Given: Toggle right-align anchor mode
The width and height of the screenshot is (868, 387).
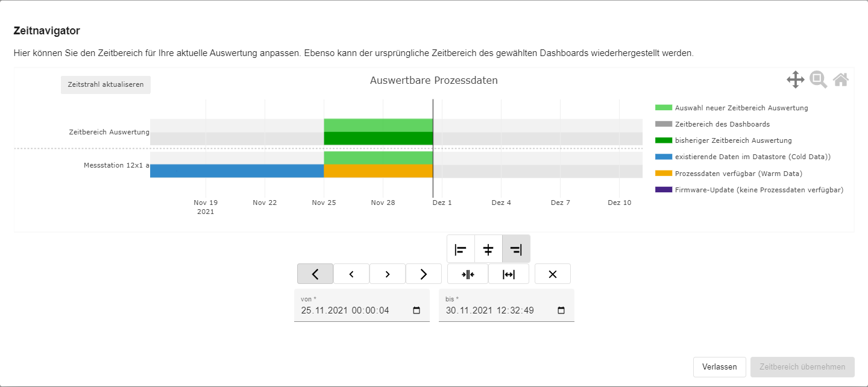Looking at the screenshot, I should pos(516,249).
